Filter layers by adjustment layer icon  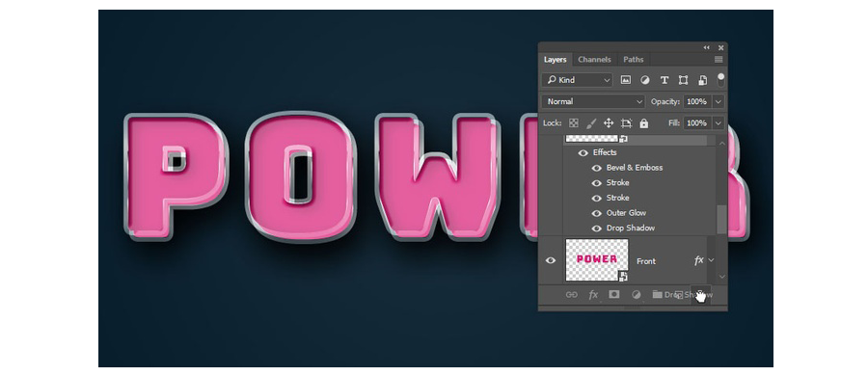pyautogui.click(x=645, y=80)
